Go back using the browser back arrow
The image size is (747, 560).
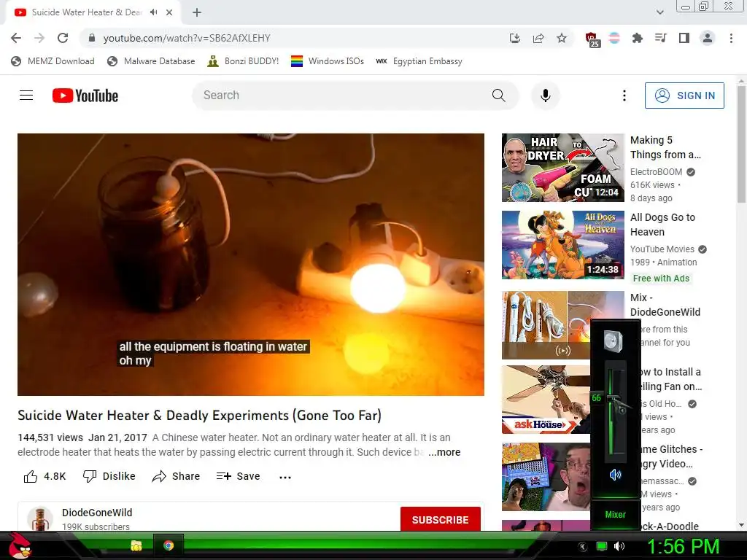16,38
